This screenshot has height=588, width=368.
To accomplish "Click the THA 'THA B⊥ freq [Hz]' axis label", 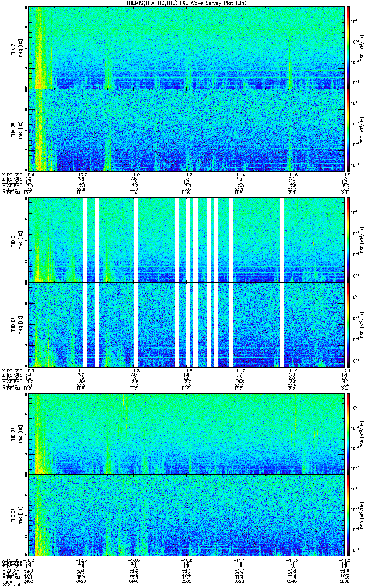I will [x=17, y=47].
